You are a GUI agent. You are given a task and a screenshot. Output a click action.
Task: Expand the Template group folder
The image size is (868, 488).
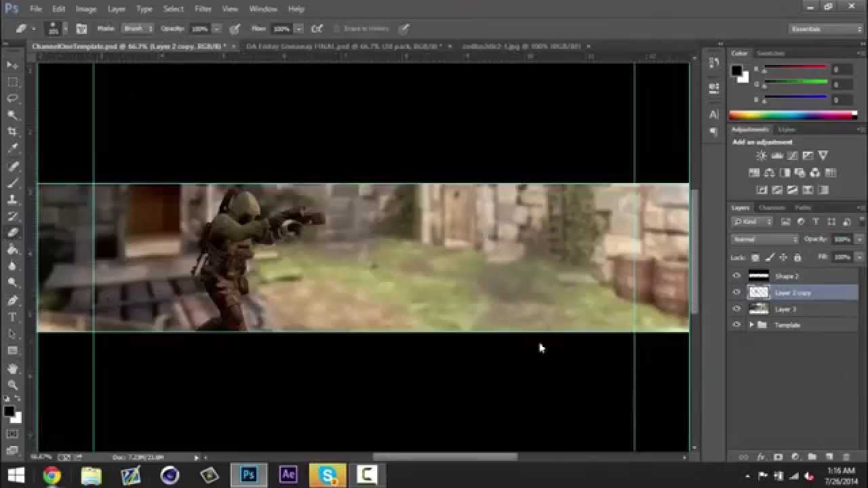751,325
